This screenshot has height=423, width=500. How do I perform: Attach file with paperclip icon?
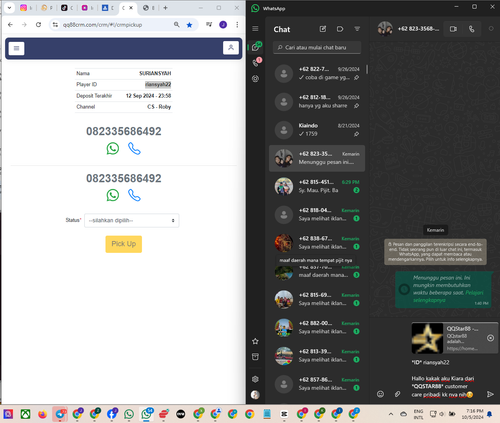(x=397, y=394)
